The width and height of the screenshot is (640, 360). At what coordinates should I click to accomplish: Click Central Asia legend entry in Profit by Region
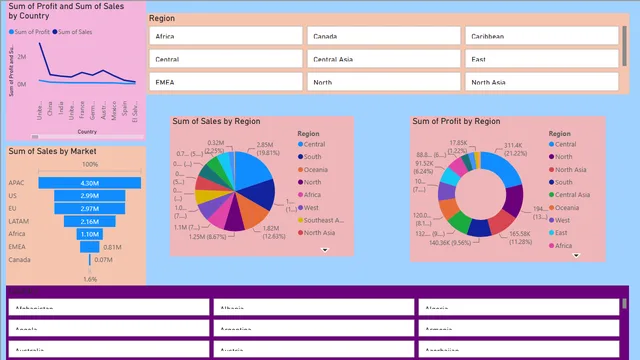pos(569,195)
